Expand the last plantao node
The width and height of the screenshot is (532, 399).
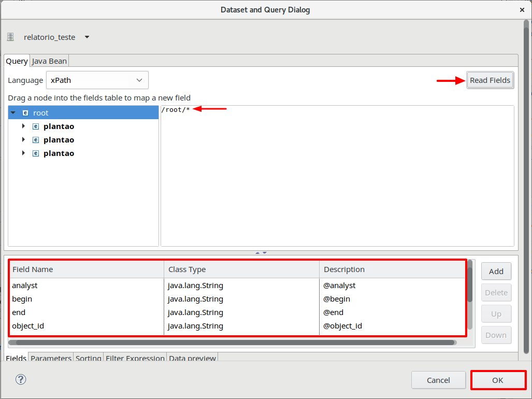(x=23, y=153)
